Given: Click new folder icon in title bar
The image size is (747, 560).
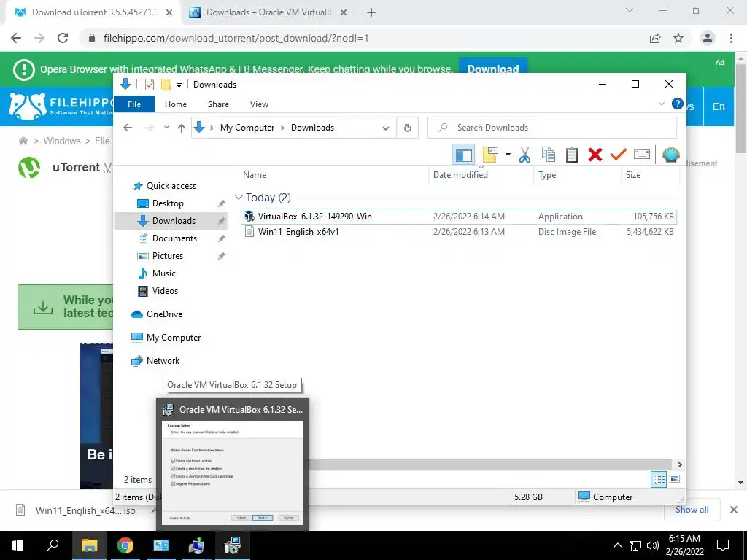Looking at the screenshot, I should coord(166,85).
